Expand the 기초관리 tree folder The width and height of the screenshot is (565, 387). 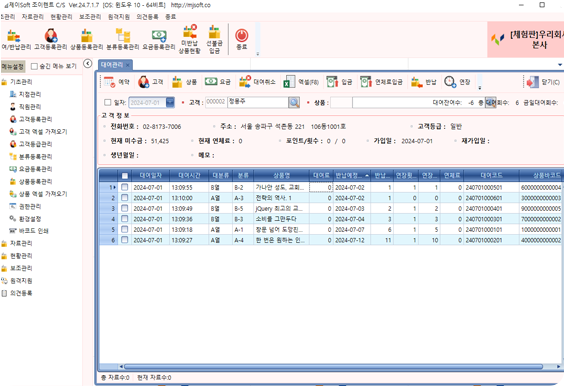point(17,82)
